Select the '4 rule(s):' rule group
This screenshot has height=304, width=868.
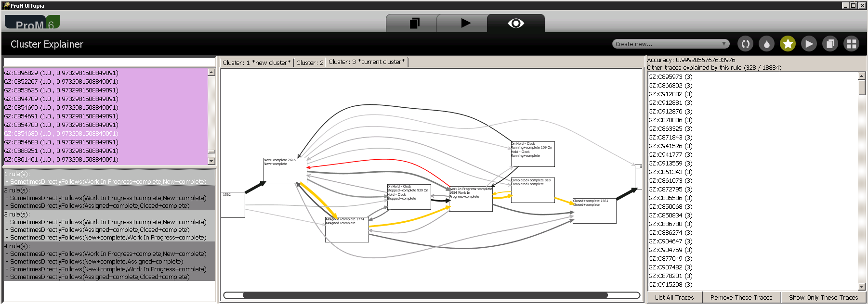click(109, 261)
